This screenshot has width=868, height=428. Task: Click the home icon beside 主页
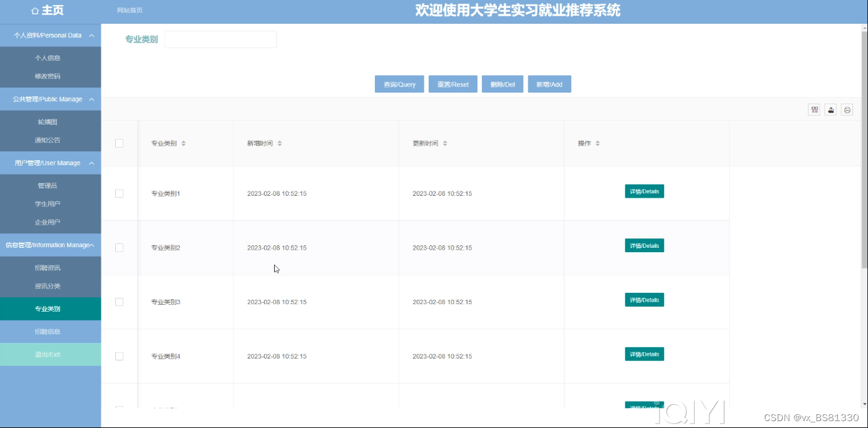pos(34,11)
